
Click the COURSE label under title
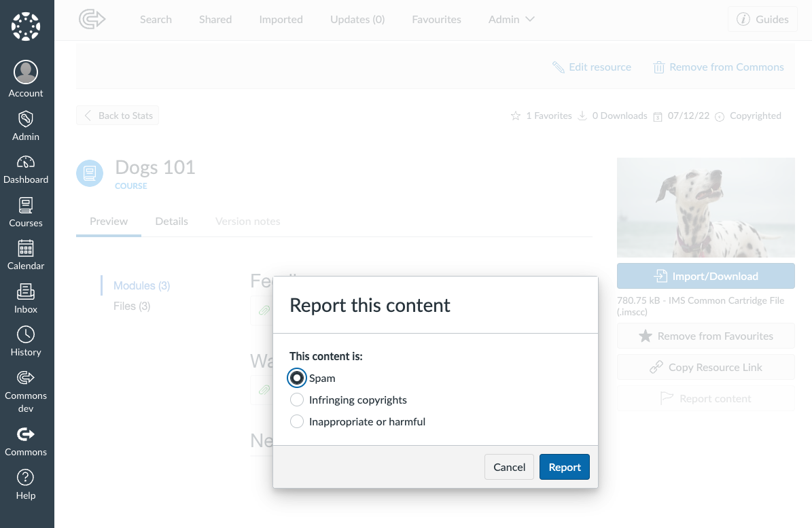(131, 186)
